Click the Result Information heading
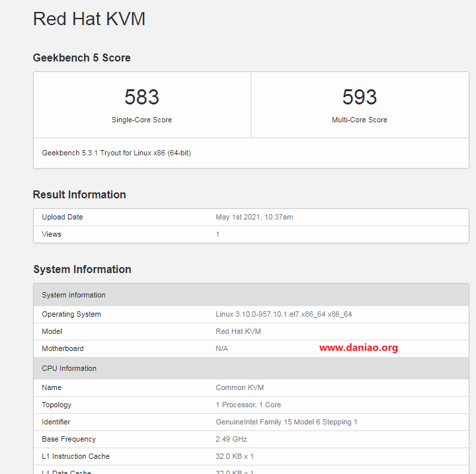 pos(79,194)
